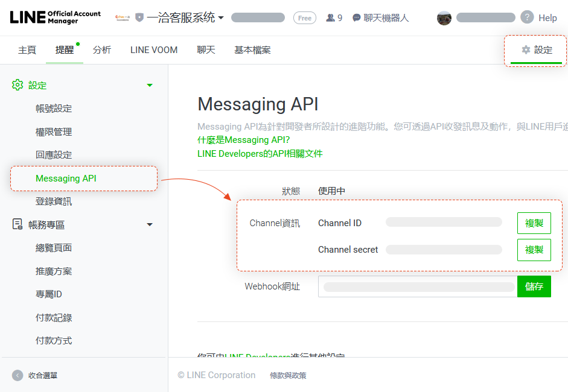Collapse the sidebar 設定 section arrow

point(150,86)
